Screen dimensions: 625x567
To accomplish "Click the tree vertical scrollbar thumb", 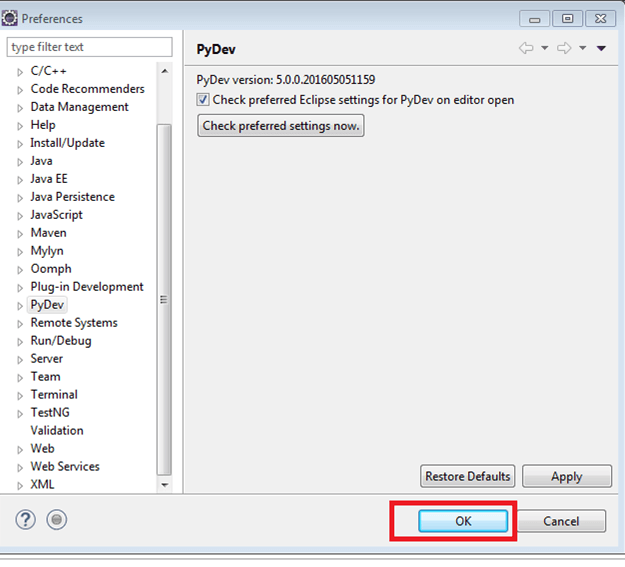I will click(164, 299).
